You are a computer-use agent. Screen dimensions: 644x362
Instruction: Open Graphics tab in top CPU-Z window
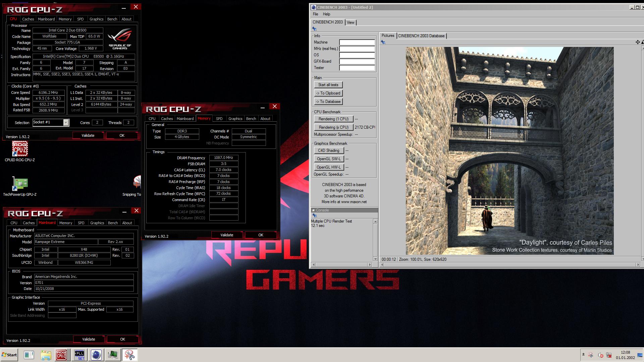pyautogui.click(x=96, y=19)
